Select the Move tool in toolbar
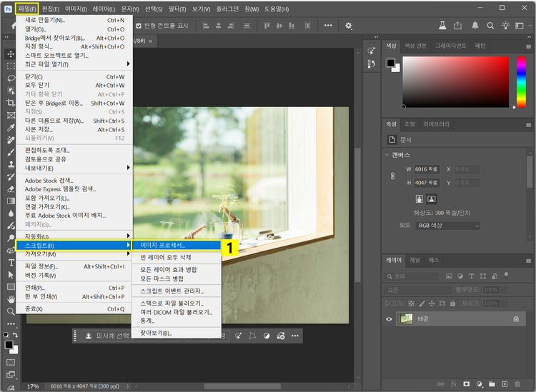 (11, 54)
